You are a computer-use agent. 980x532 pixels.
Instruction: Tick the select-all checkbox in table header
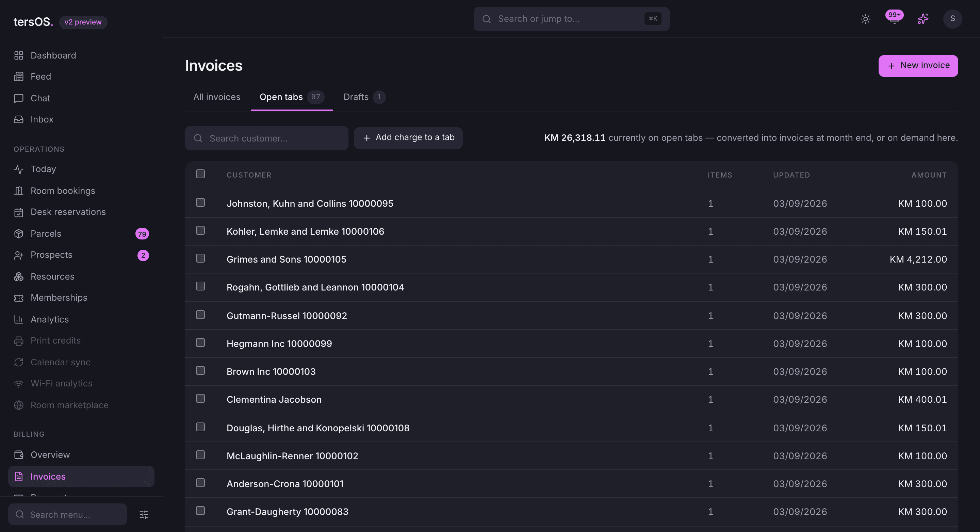point(200,174)
